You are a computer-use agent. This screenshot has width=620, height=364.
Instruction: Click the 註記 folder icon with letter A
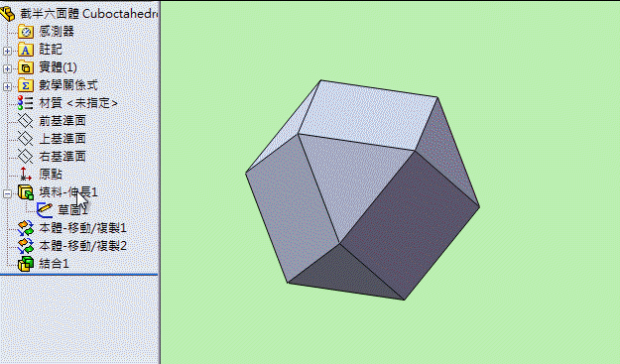tap(26, 50)
